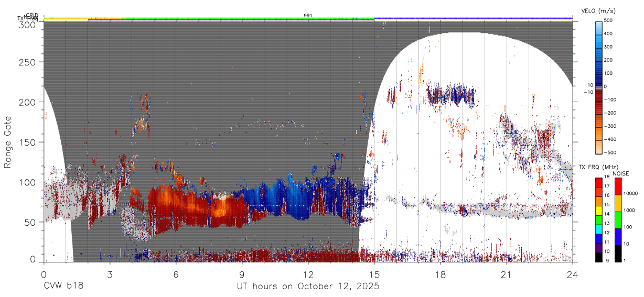Click the 12 tick on UT hours axis
Screen dimensions: 644x297
coord(308,274)
